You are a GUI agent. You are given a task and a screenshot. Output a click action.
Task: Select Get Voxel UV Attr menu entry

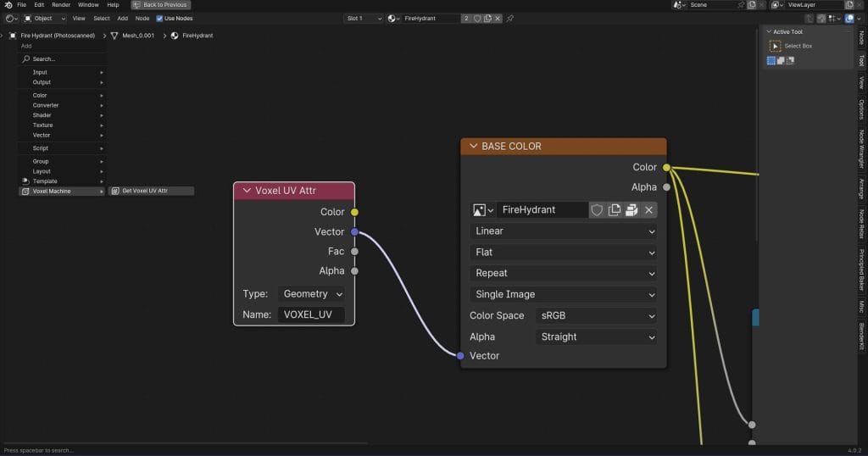tap(151, 191)
